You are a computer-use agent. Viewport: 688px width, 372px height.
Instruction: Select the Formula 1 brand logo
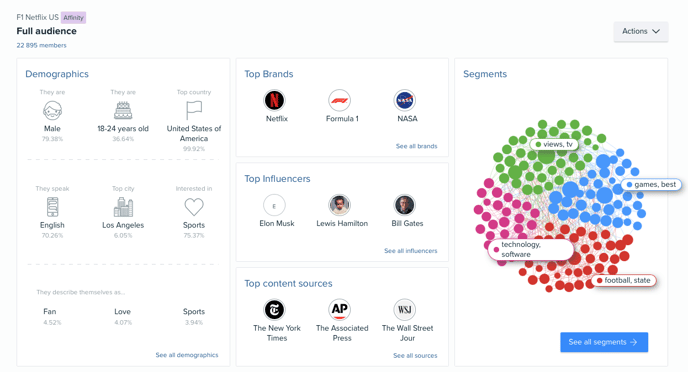pos(340,100)
